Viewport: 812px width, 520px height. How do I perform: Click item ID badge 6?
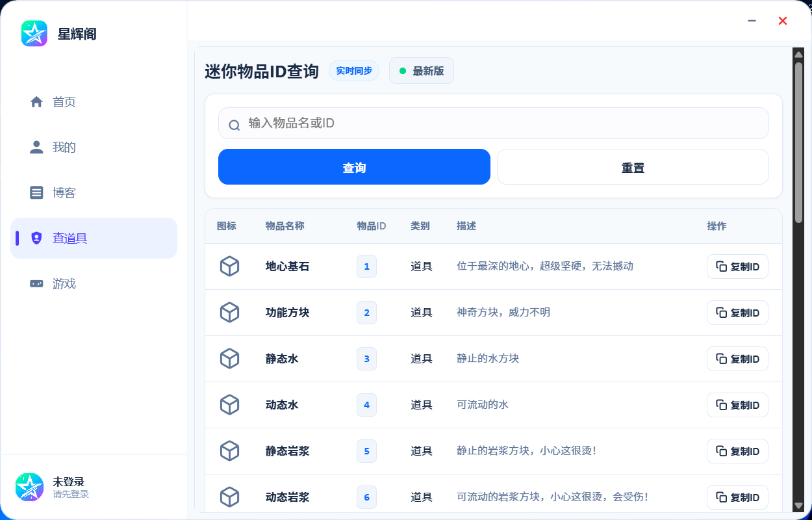coord(366,497)
